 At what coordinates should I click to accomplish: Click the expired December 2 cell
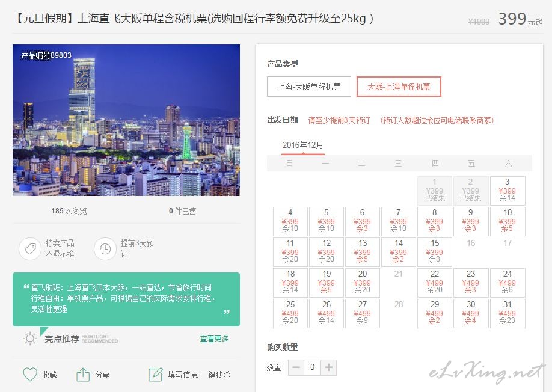pyautogui.click(x=471, y=191)
